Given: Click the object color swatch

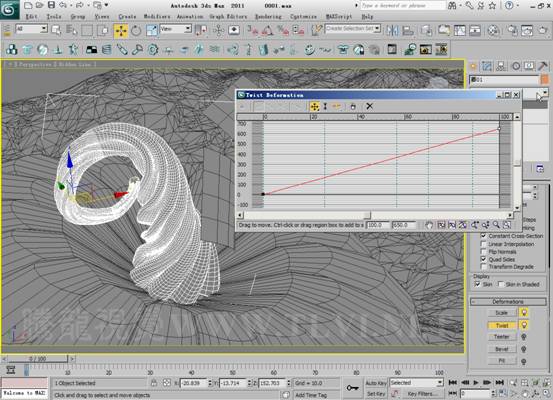Looking at the screenshot, I should tap(545, 80).
